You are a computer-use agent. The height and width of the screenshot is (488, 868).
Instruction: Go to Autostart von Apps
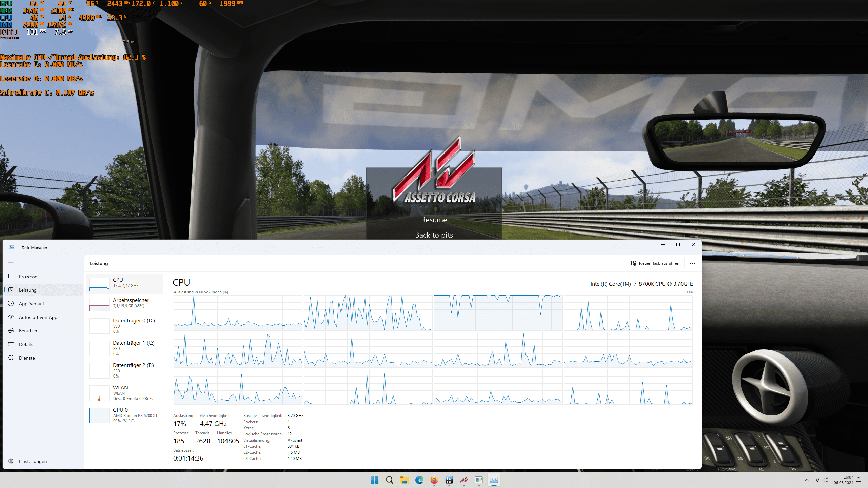43,317
